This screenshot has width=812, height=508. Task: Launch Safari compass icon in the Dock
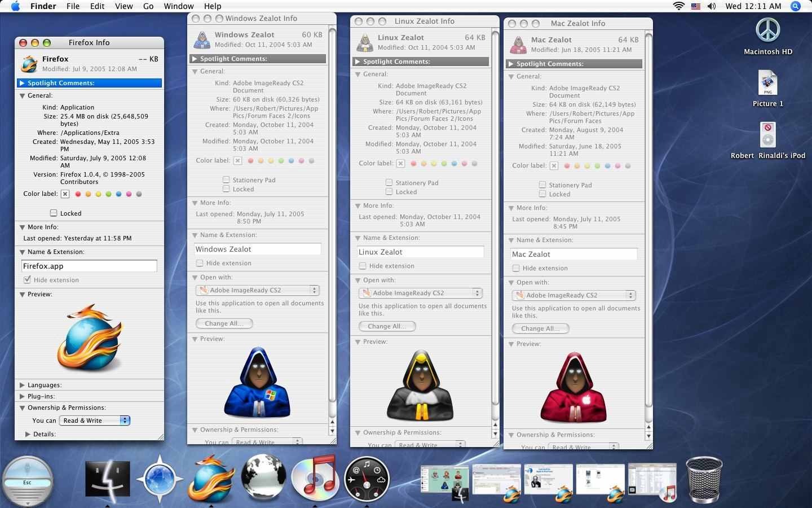(x=160, y=480)
